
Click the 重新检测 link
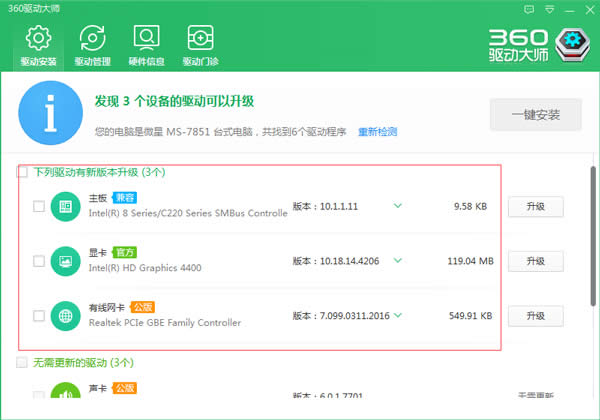(377, 131)
